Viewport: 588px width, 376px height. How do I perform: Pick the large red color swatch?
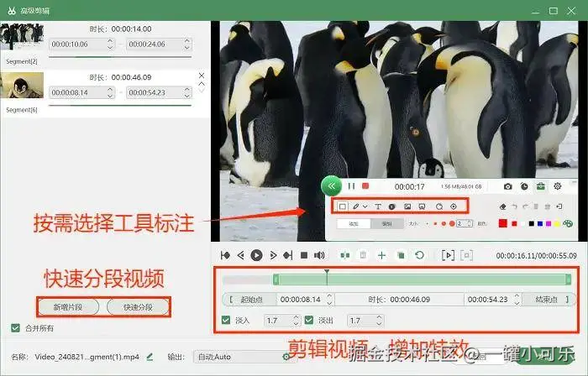point(503,223)
